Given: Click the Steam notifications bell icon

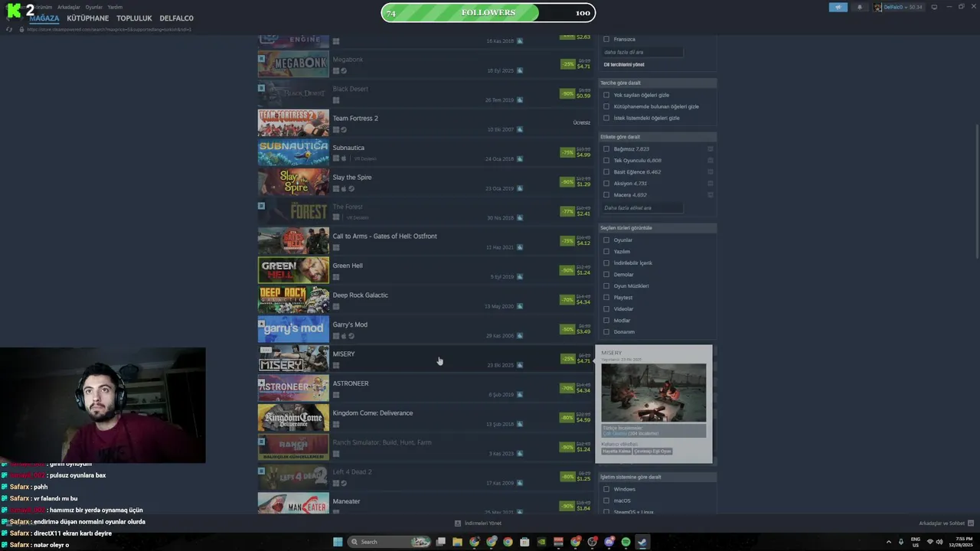Looking at the screenshot, I should (859, 7).
